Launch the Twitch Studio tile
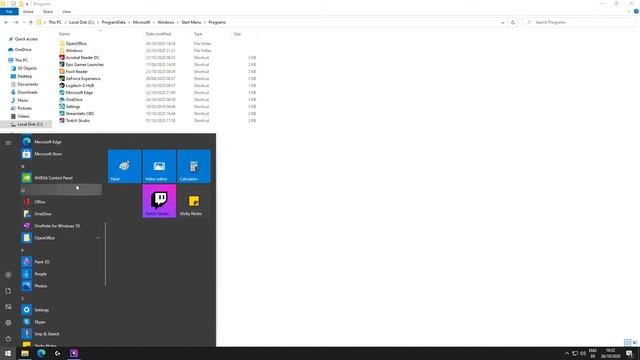 coord(159,201)
